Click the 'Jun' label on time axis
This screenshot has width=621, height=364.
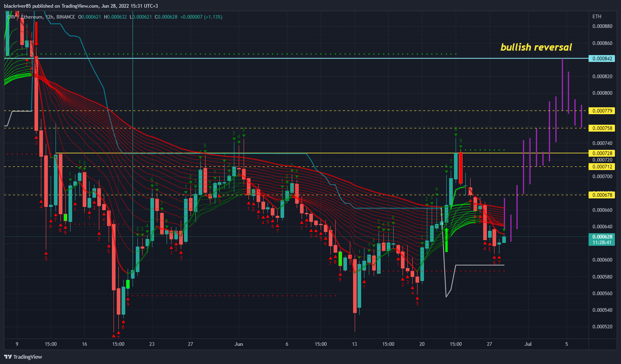click(239, 344)
